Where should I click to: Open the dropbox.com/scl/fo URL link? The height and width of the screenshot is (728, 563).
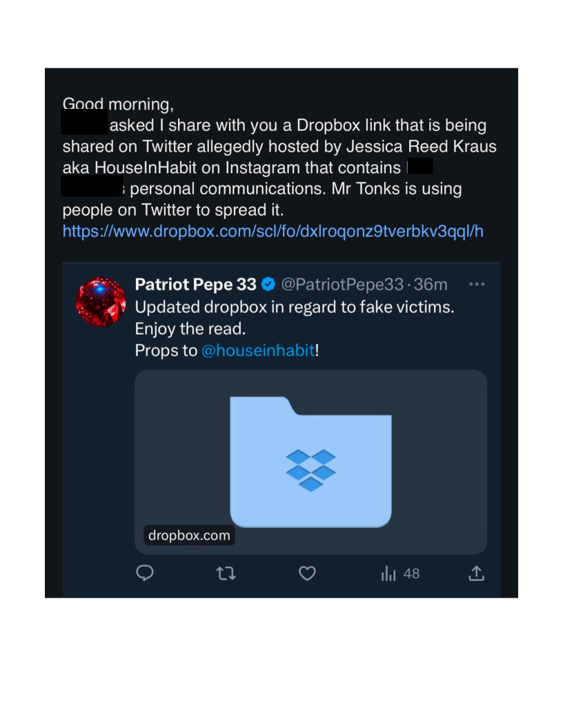pos(273,231)
